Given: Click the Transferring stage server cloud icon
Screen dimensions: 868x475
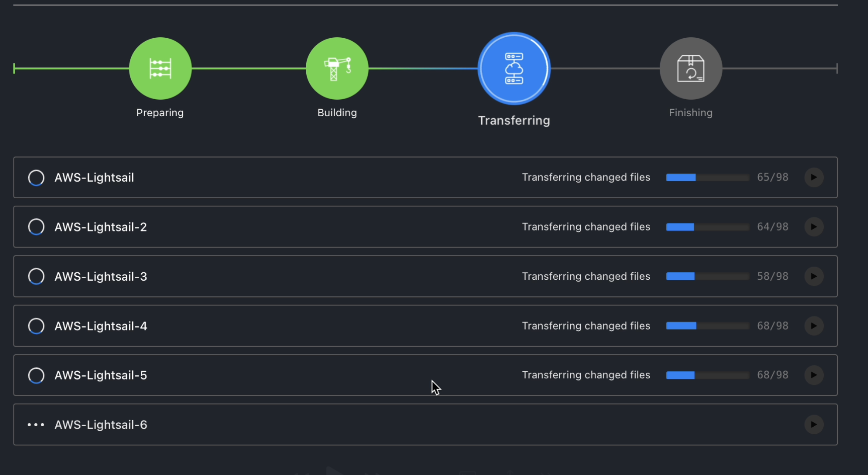Looking at the screenshot, I should (514, 68).
